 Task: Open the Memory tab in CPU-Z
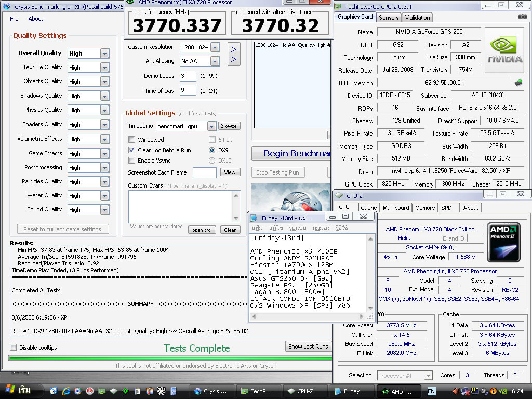(x=424, y=208)
